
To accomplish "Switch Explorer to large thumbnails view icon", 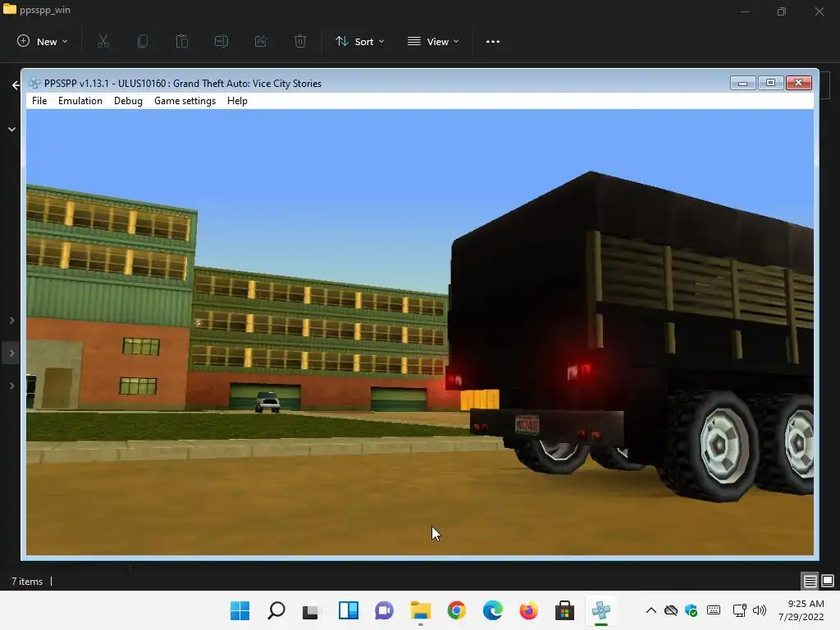I will tap(828, 581).
